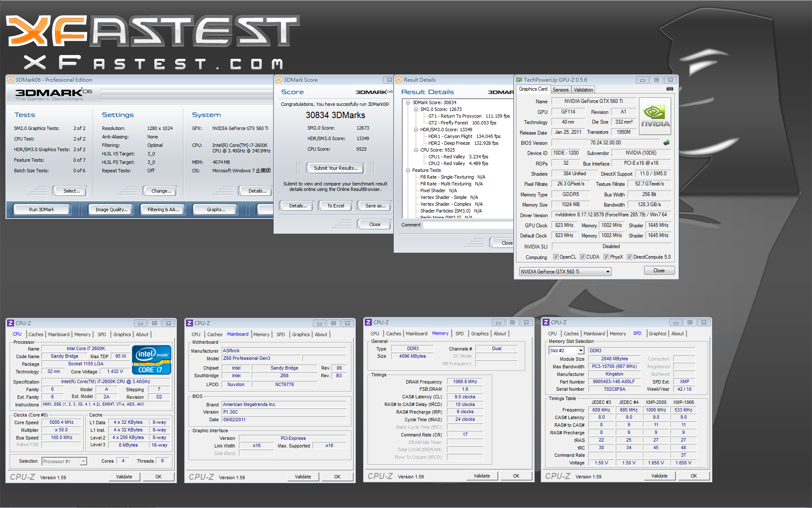The height and width of the screenshot is (508, 812).
Task: Collapse the CPU Score: 9525 node
Action: pos(416,150)
